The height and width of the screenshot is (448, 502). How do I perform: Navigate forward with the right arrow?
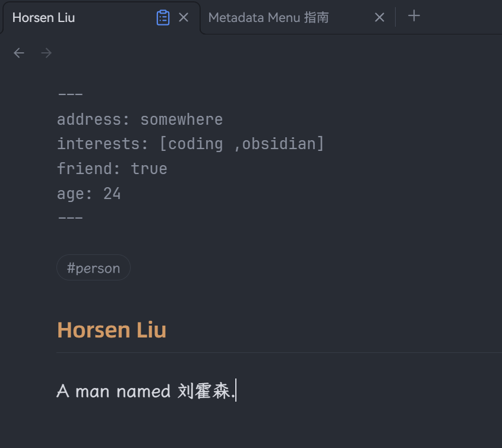pos(46,53)
